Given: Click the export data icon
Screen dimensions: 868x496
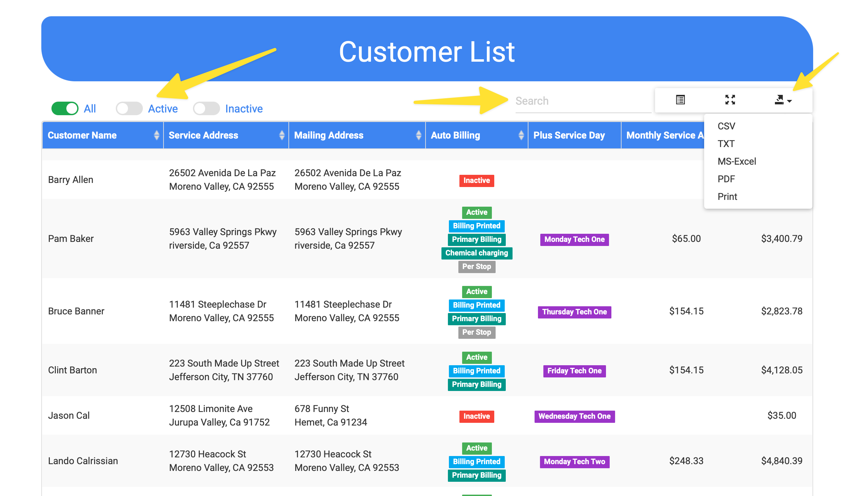Looking at the screenshot, I should click(x=779, y=100).
